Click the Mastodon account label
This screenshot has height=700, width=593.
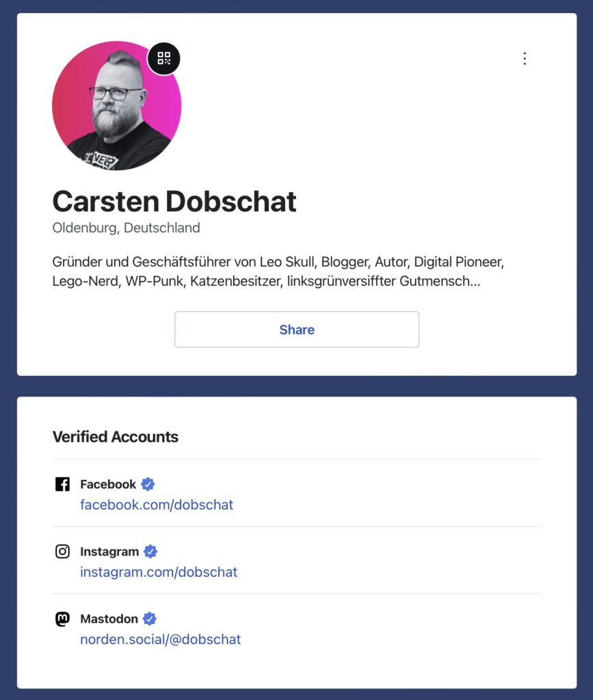tap(109, 619)
